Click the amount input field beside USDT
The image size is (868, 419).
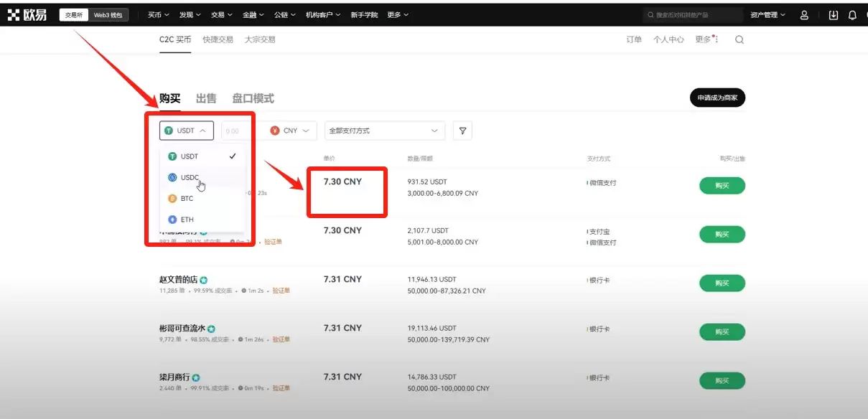236,131
